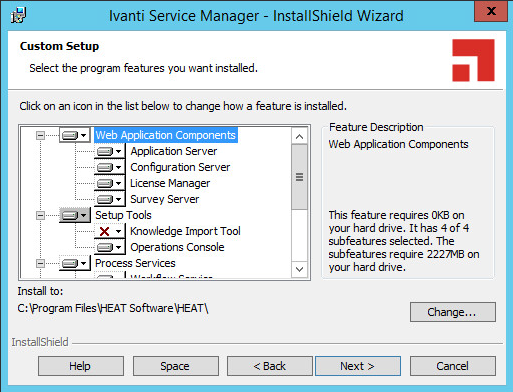This screenshot has height=392, width=513.
Task: Open install option icon for License Manager
Action: [109, 183]
